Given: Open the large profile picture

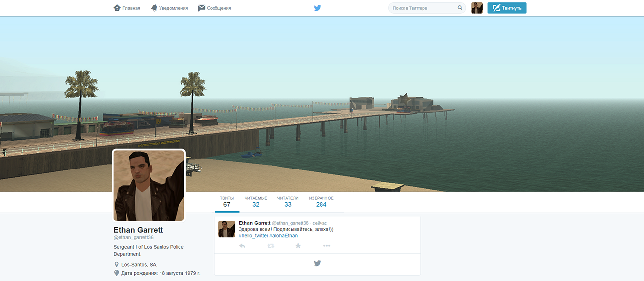Looking at the screenshot, I should click(149, 185).
